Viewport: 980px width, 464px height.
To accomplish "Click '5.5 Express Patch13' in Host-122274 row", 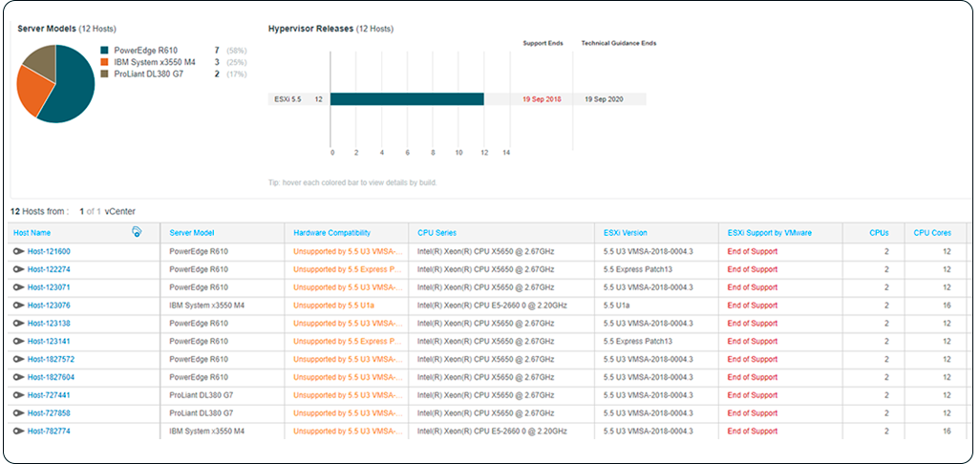I will pos(637,270).
